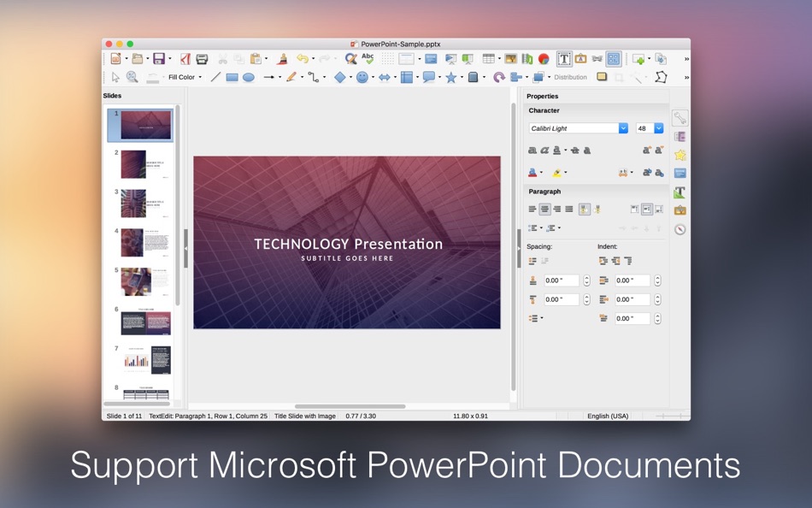This screenshot has height=508, width=812.
Task: Select the smiley face Symbol Shapes tool
Action: [x=362, y=77]
